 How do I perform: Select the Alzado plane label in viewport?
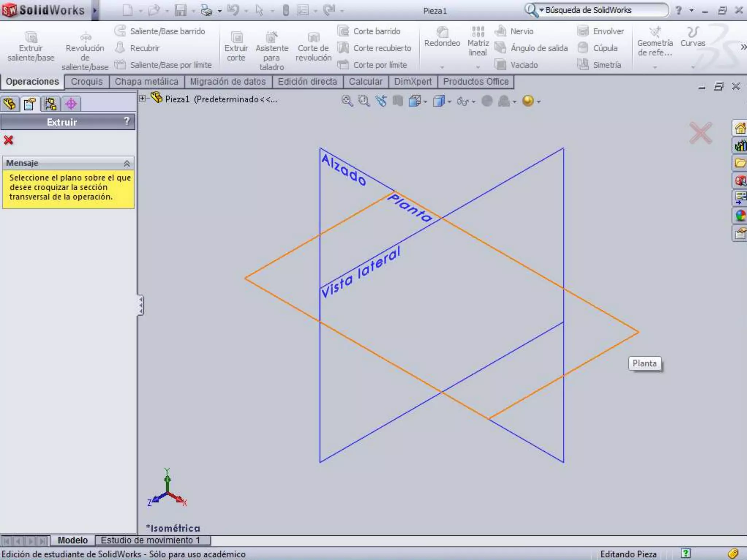[343, 170]
